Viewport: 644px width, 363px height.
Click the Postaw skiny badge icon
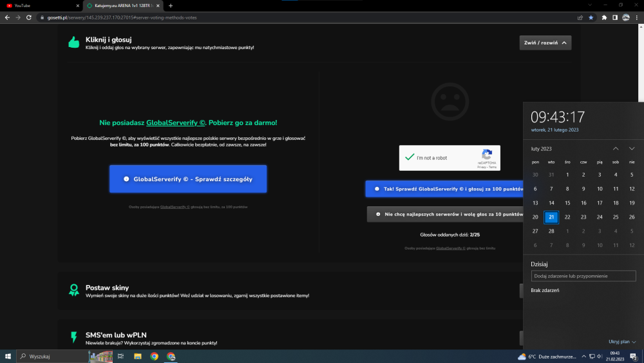(74, 290)
